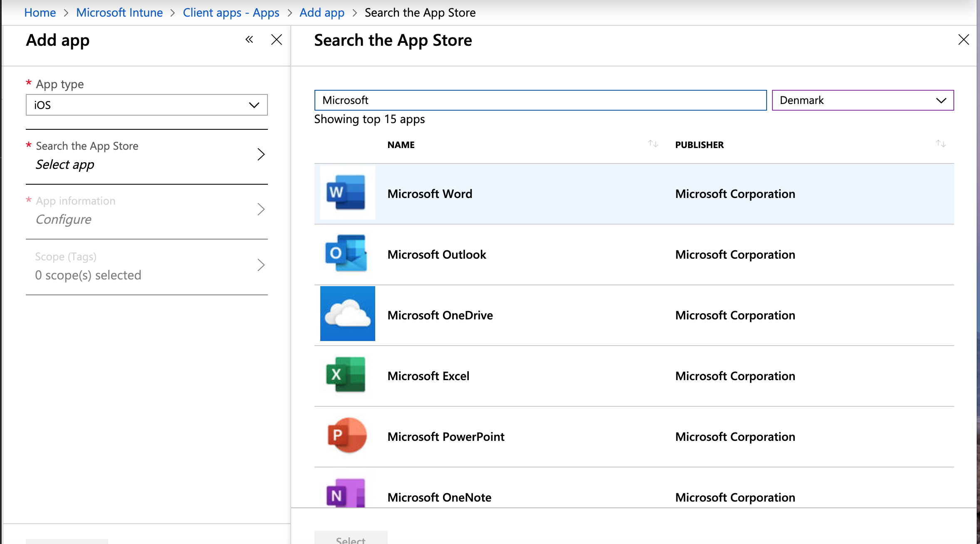Image resolution: width=980 pixels, height=544 pixels.
Task: Close the Search the App Store blade
Action: pos(963,40)
